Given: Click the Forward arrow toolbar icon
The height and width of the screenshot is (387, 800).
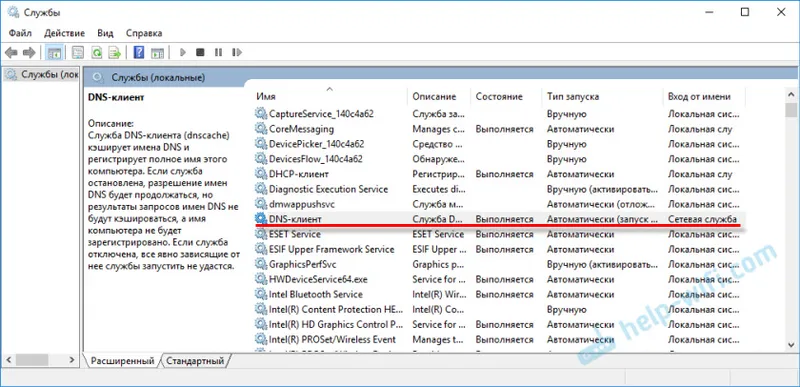Looking at the screenshot, I should tap(29, 53).
